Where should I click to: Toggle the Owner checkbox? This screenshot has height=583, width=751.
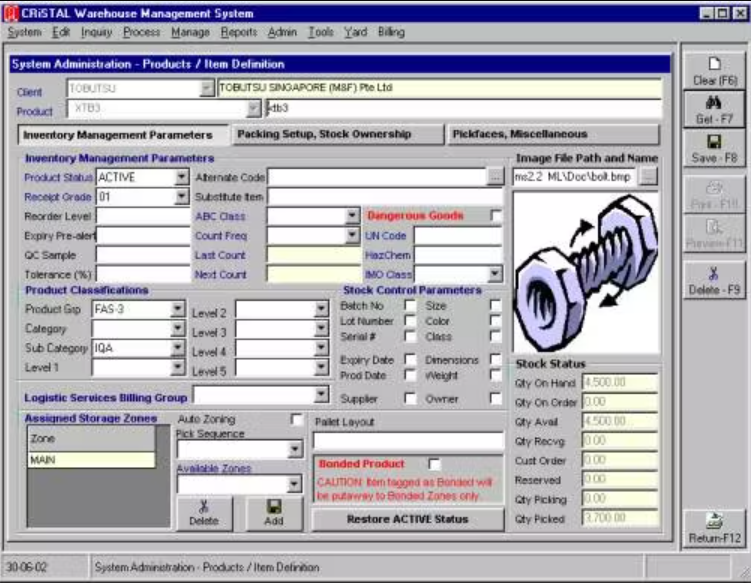(x=495, y=398)
